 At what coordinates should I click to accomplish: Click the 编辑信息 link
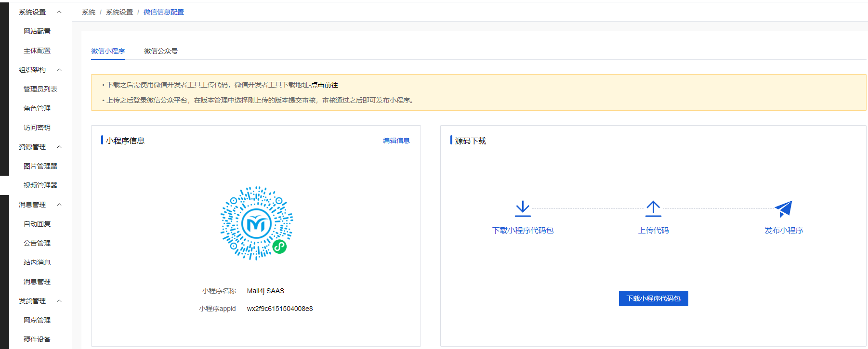click(x=396, y=141)
